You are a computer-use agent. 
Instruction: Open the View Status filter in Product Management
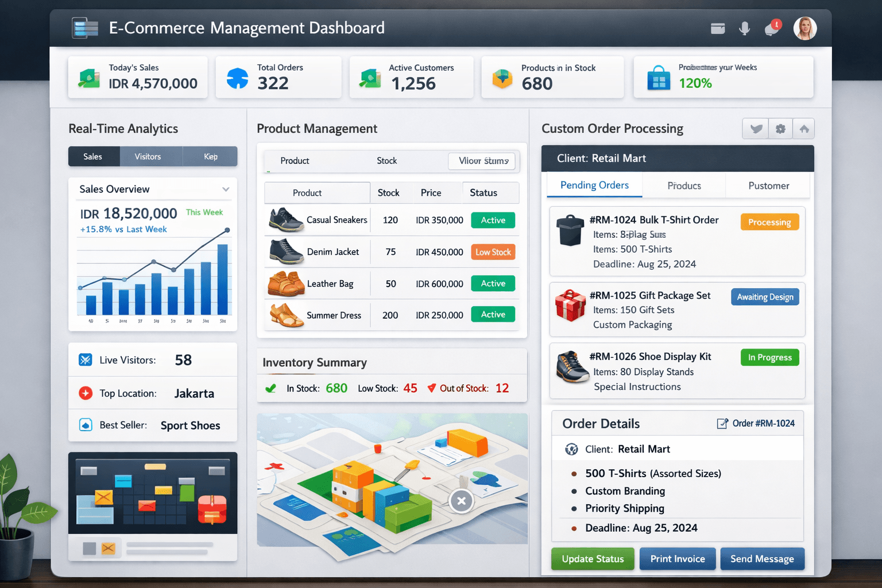[482, 161]
